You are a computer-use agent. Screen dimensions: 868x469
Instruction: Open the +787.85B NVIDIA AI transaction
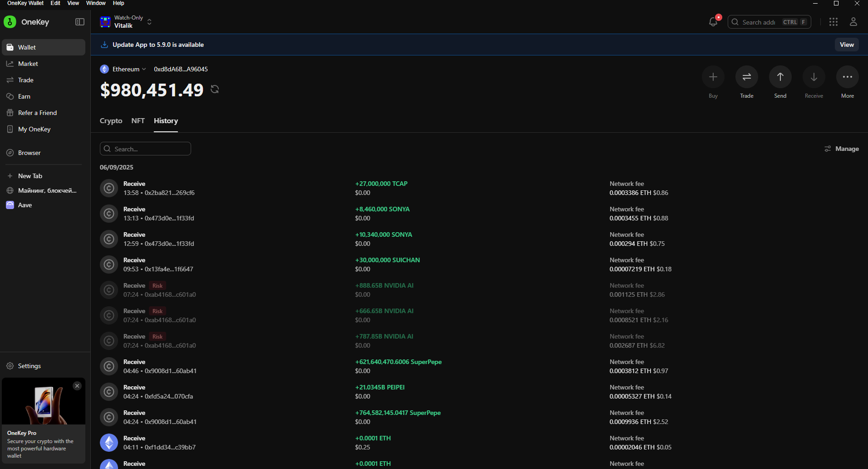[479, 341]
